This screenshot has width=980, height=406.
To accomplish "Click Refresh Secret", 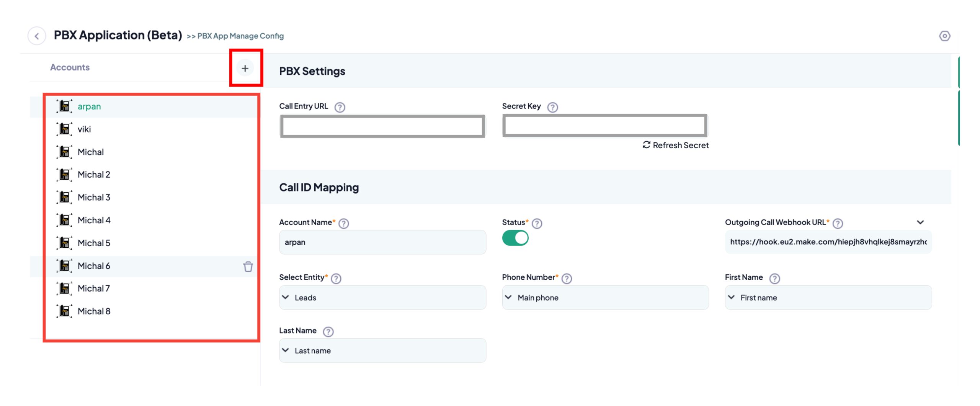I will 676,145.
